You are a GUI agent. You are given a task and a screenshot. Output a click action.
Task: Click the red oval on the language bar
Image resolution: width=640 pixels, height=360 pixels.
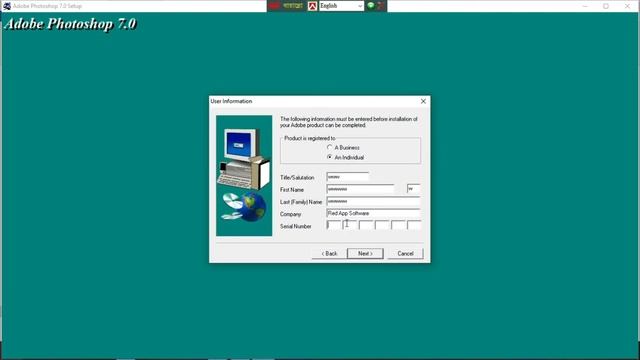(274, 6)
